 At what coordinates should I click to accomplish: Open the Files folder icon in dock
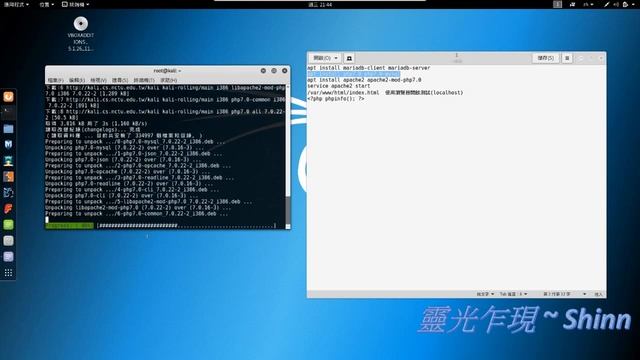click(8, 129)
